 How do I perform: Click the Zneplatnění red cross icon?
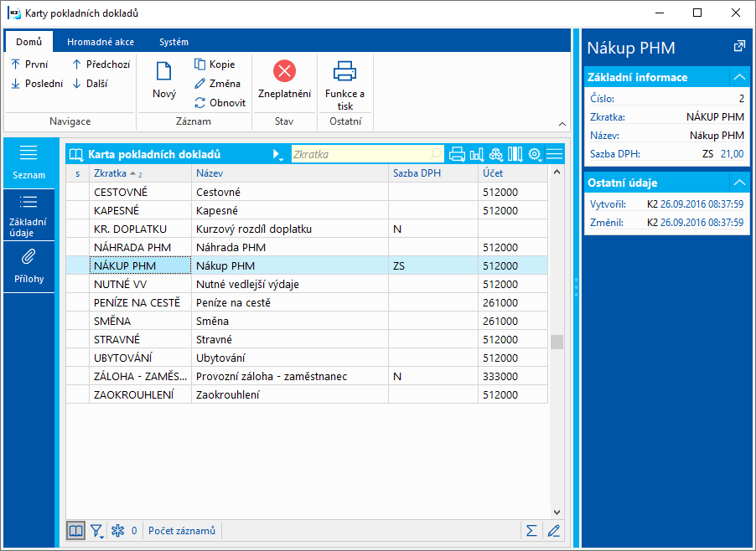click(x=284, y=71)
